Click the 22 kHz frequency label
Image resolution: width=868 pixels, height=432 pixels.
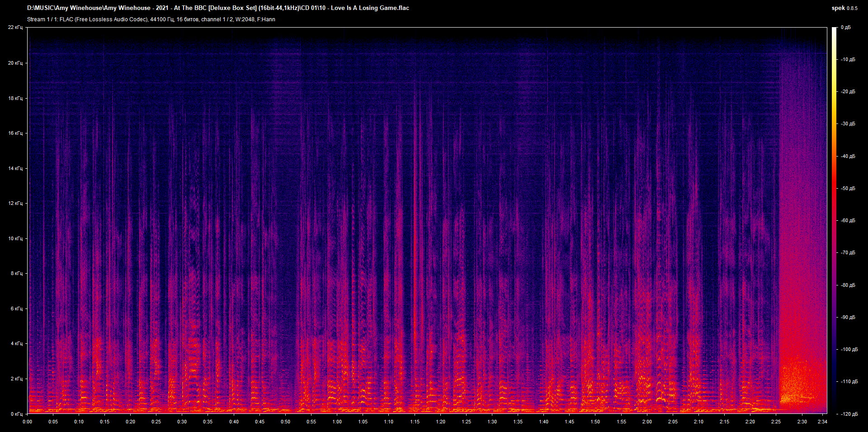15,28
